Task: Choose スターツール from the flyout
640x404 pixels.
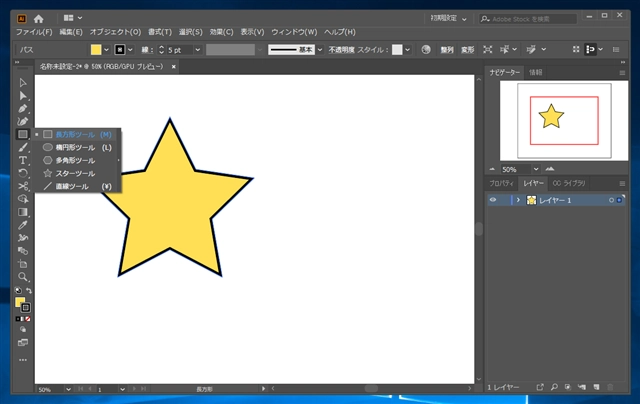Action: pyautogui.click(x=78, y=173)
